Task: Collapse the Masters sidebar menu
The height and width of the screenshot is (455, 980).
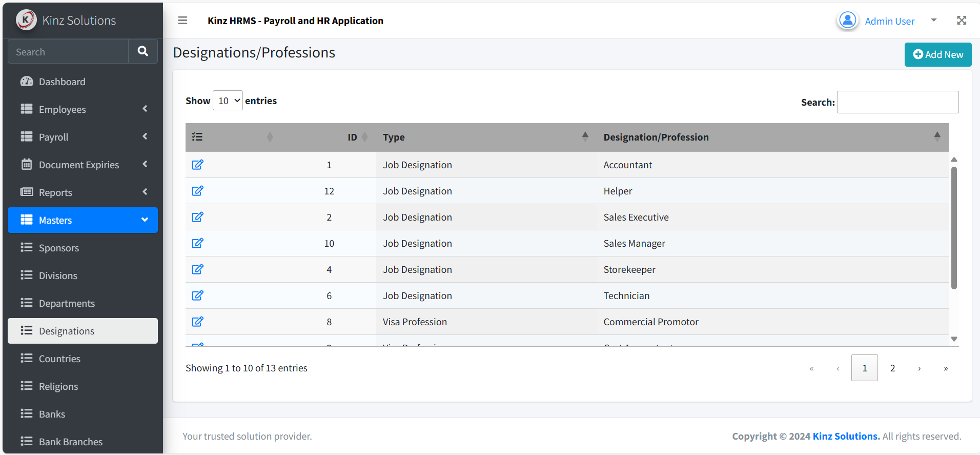Action: click(83, 220)
